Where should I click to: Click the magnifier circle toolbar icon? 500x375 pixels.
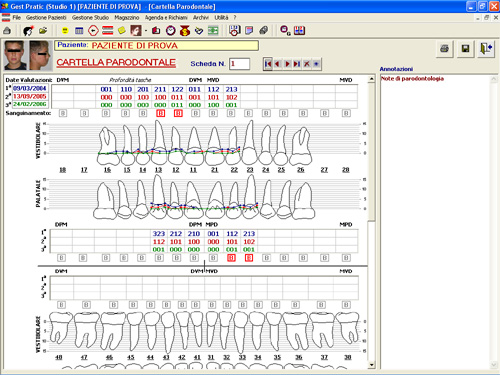coord(285,31)
